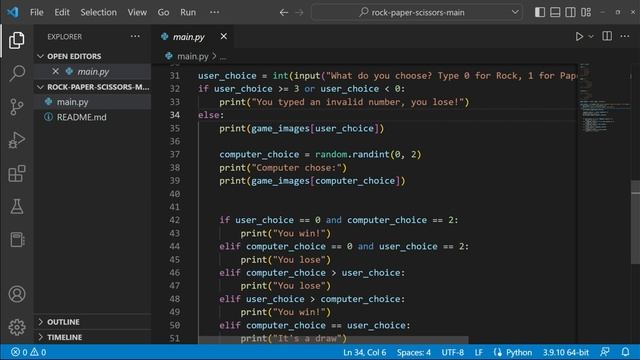640x360 pixels.
Task: Open the notebook-style icon below Testing
Action: (17, 240)
